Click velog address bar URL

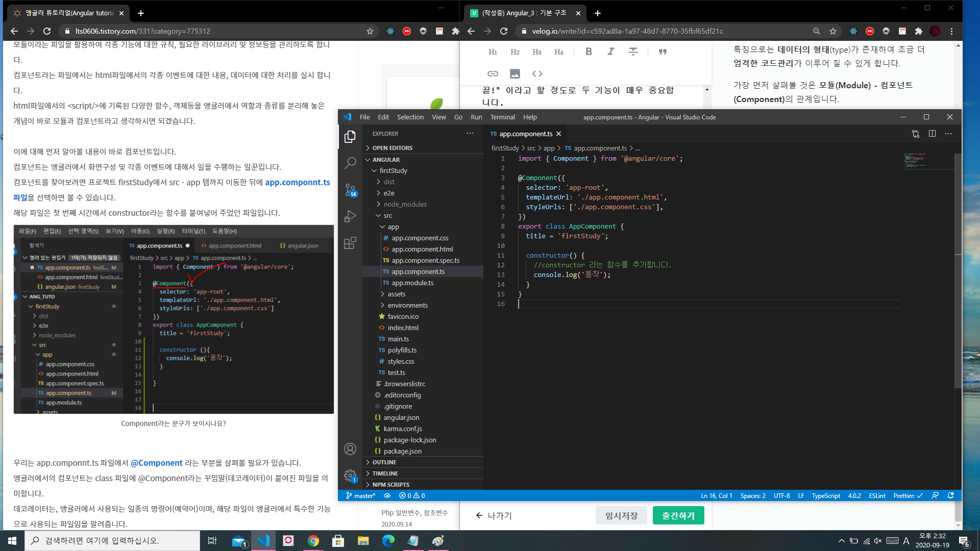pyautogui.click(x=627, y=31)
